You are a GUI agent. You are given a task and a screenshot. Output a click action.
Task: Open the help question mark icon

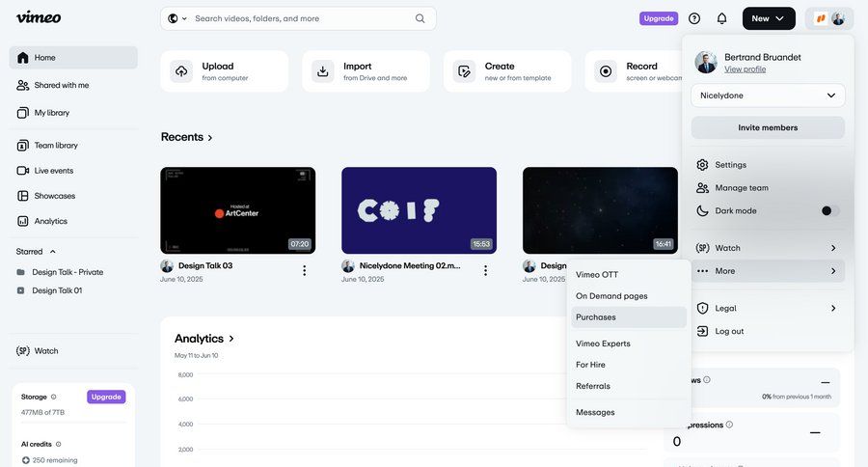694,19
